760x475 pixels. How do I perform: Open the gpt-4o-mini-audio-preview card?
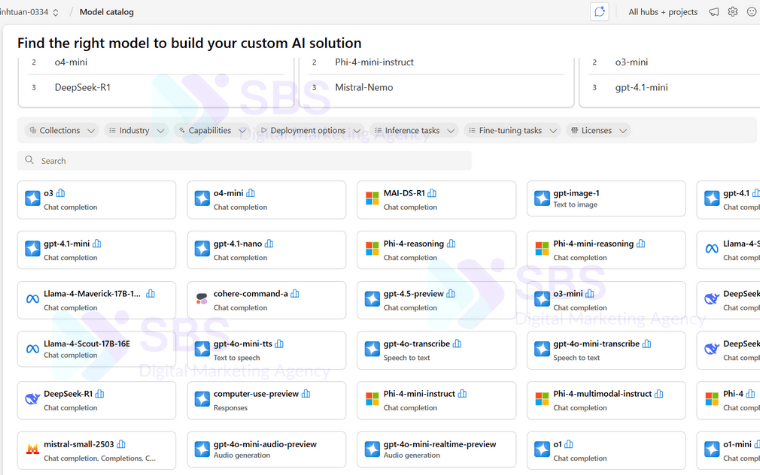[266, 449]
